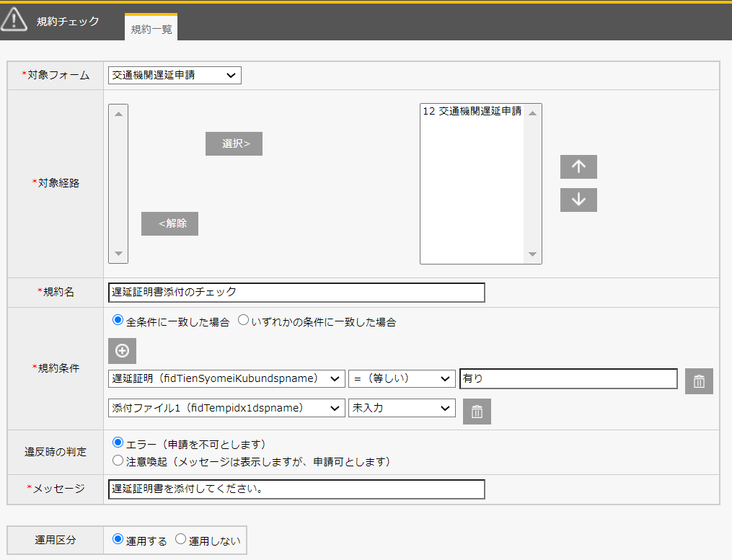Select 運用しない radio button

tap(181, 539)
